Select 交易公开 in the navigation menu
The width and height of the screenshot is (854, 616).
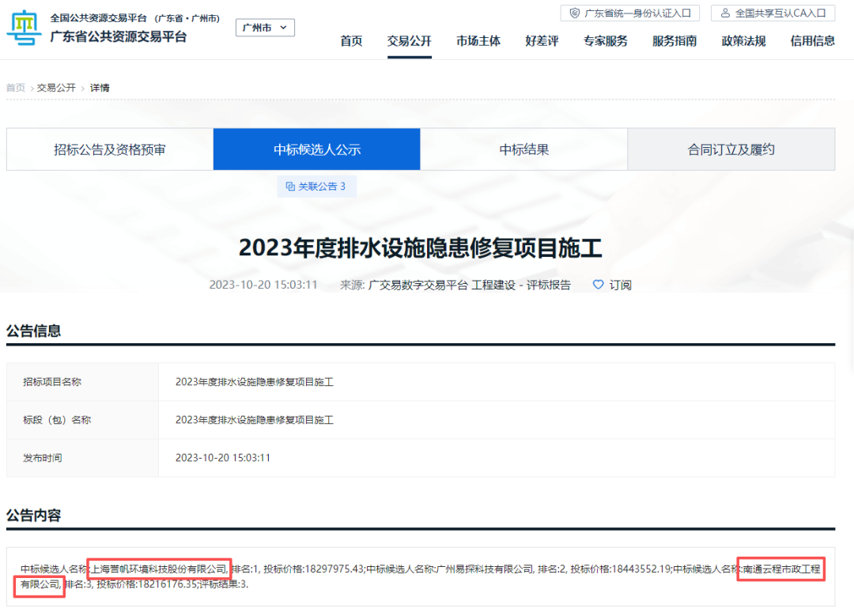409,41
